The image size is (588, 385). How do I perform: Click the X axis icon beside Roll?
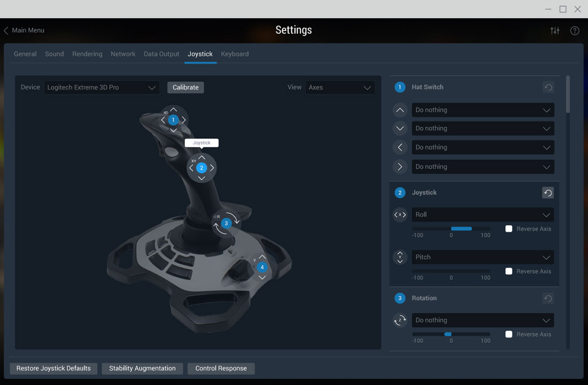coord(400,215)
